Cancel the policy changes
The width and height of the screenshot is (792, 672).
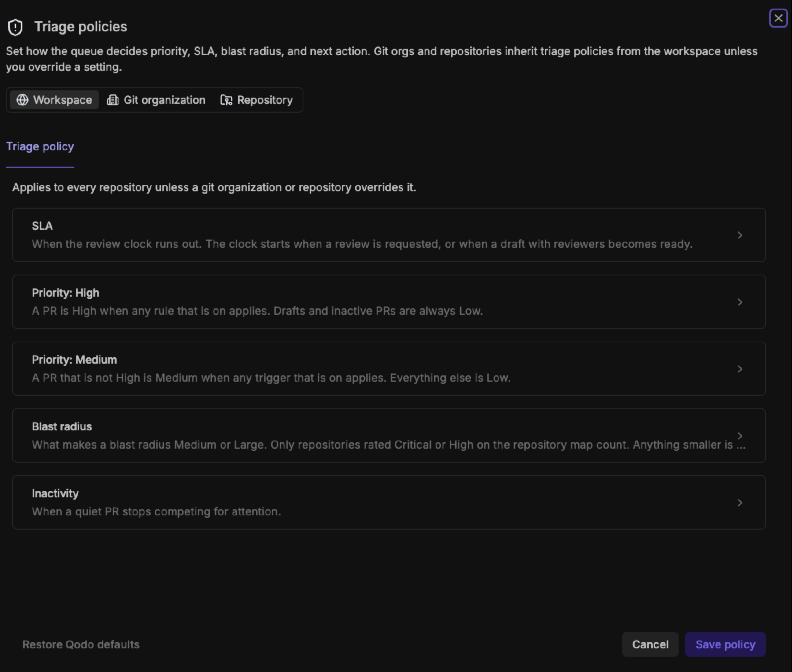pyautogui.click(x=650, y=644)
